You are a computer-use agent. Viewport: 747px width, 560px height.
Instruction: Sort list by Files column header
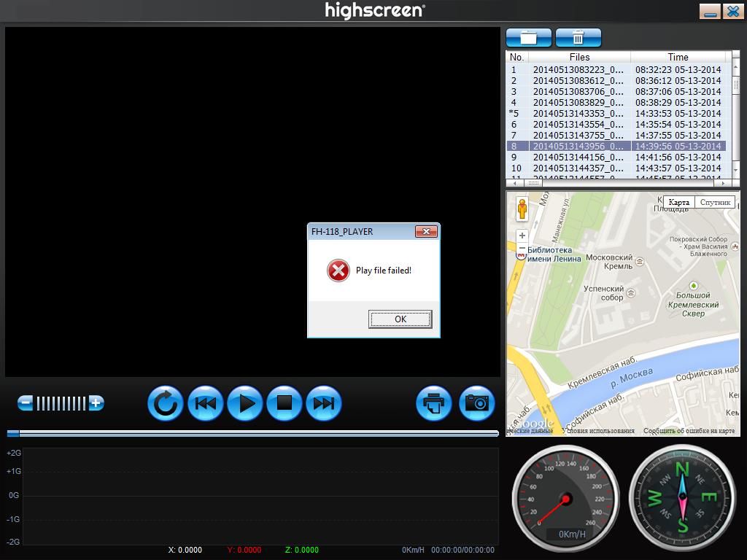point(579,57)
